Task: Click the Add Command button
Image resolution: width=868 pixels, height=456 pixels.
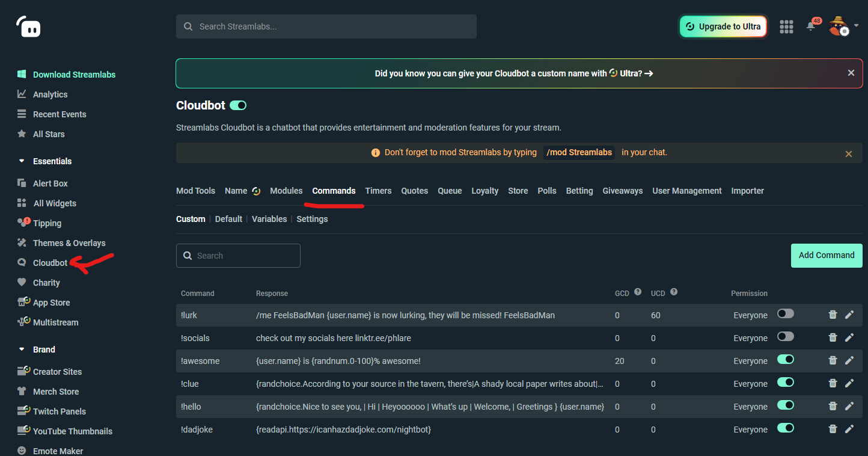Action: (826, 255)
